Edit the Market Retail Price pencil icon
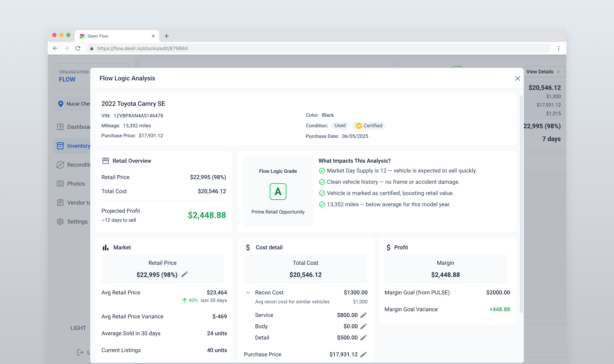614x364 pixels. pyautogui.click(x=185, y=274)
